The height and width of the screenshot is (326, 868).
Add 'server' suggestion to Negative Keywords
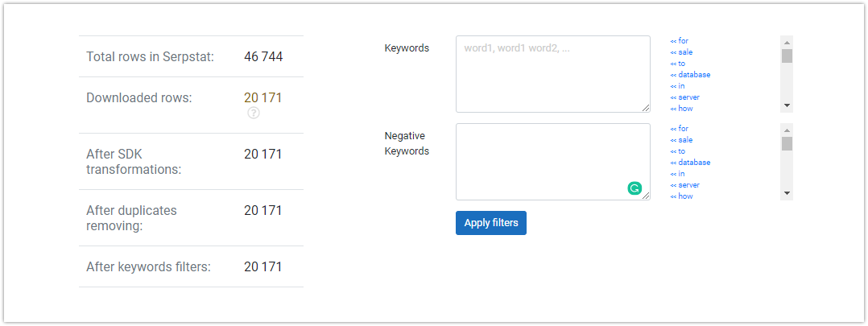click(x=684, y=185)
